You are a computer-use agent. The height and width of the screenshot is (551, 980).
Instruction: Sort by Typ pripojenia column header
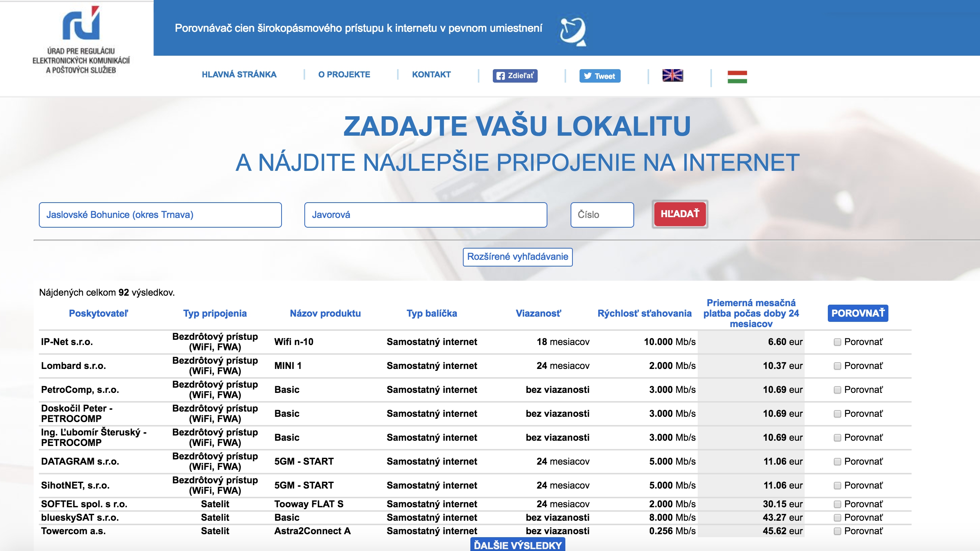click(215, 313)
